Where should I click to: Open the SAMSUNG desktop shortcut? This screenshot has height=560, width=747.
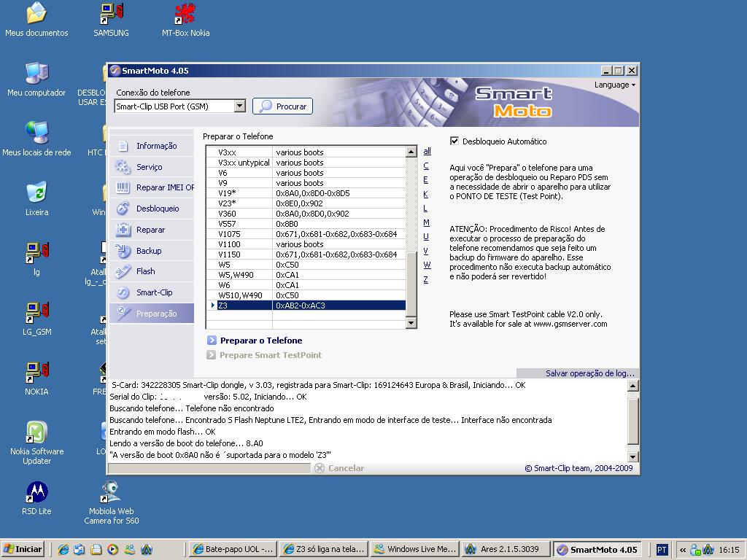click(111, 20)
